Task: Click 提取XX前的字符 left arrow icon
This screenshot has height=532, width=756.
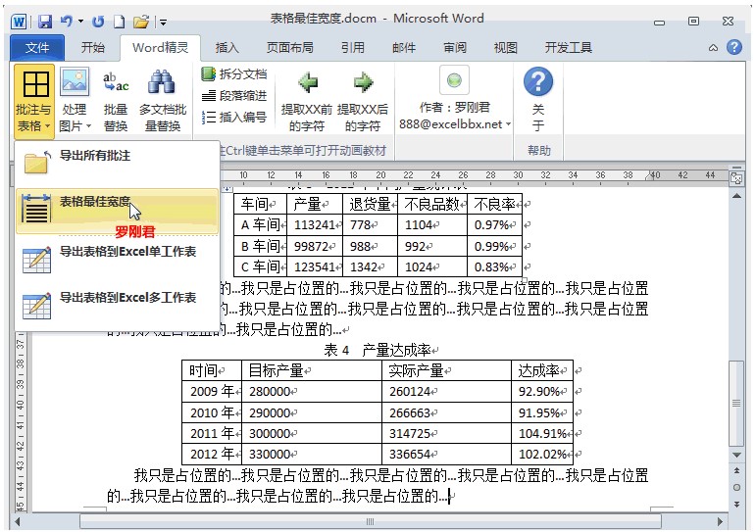Action: click(307, 83)
